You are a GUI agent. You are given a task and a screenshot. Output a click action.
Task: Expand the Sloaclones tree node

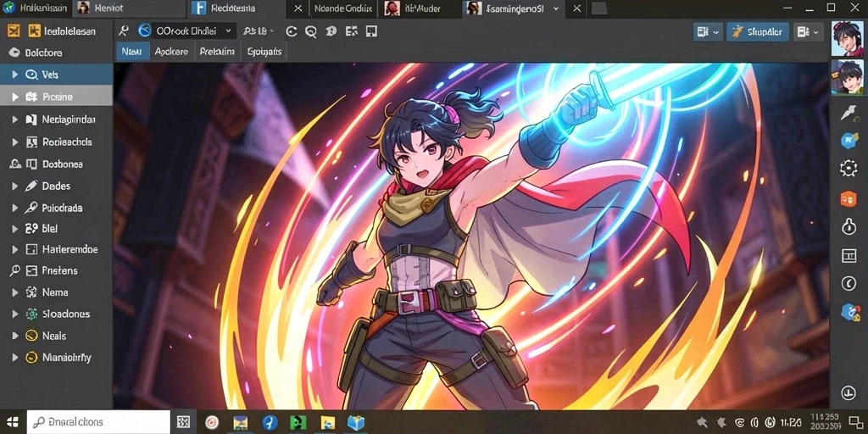tap(15, 314)
